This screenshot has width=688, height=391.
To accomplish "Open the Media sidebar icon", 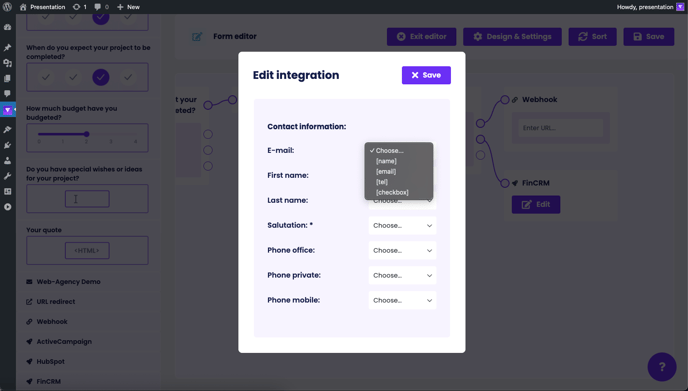I will pos(7,63).
